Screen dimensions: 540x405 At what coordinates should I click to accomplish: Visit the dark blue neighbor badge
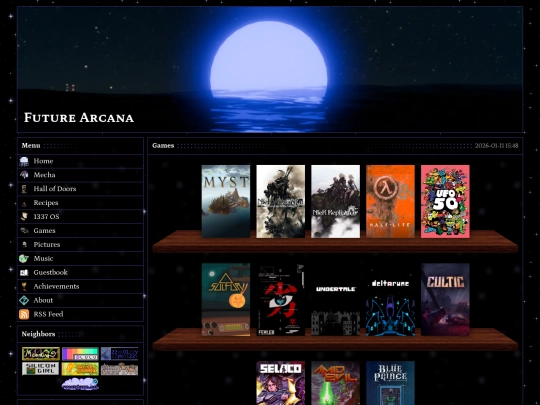[x=120, y=354]
